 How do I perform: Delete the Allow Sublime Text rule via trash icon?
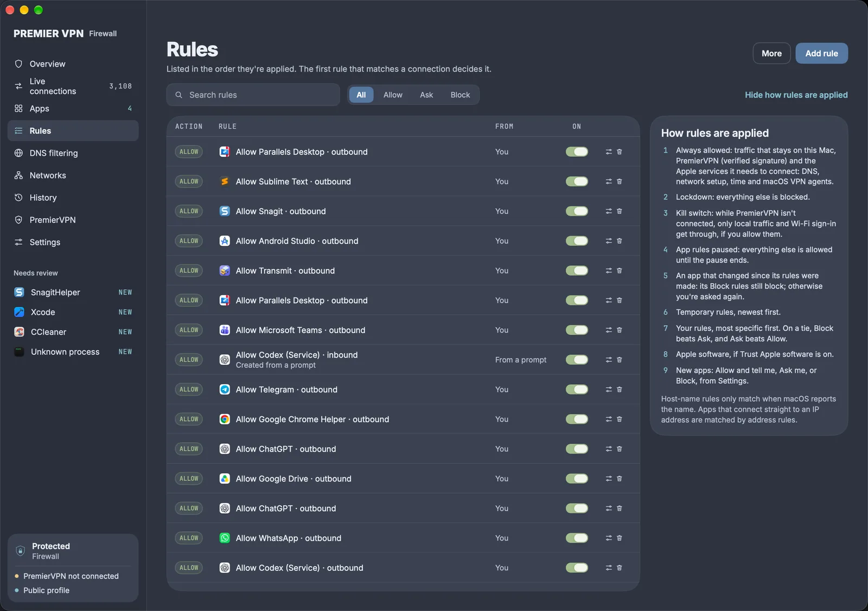tap(619, 181)
